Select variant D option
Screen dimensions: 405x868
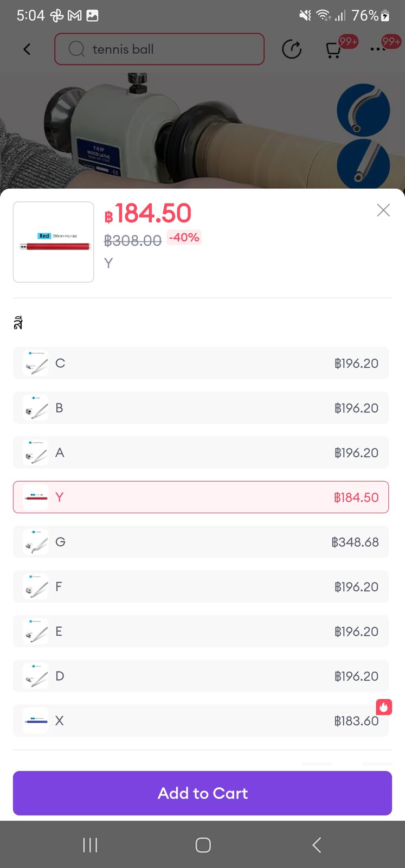pyautogui.click(x=201, y=676)
